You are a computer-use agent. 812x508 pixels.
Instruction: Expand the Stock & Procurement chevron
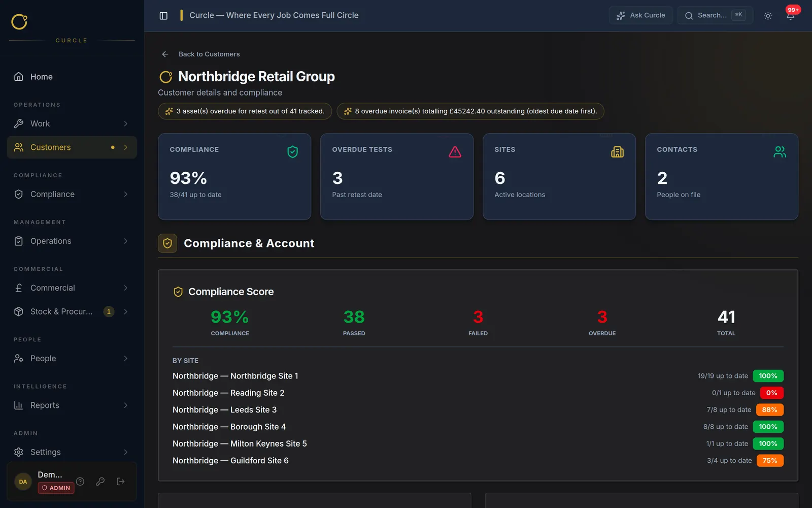click(x=125, y=311)
